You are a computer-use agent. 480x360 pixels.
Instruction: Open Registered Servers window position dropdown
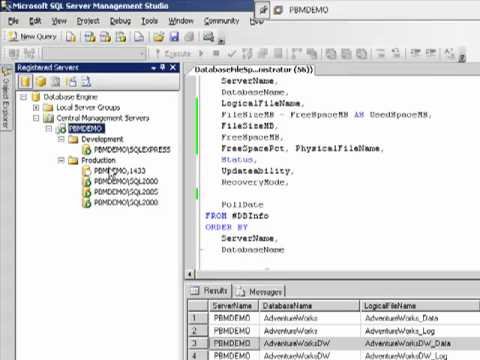(x=154, y=68)
